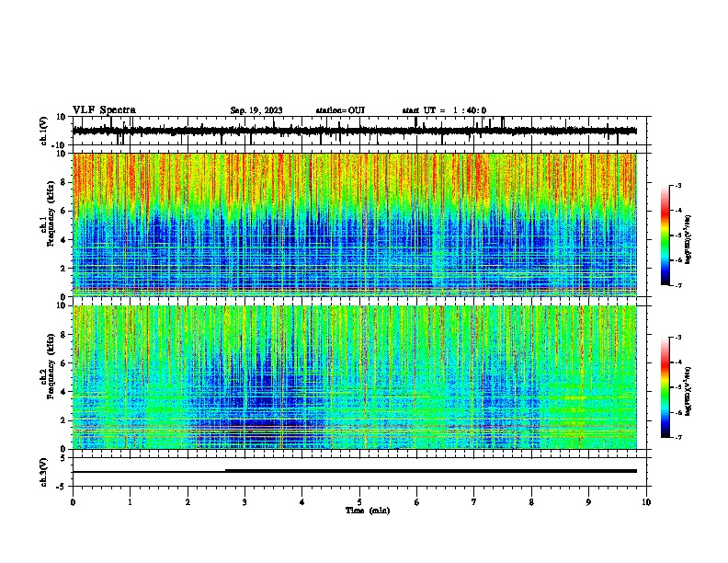Click the "6" tick on the ch.1 frequency axis
The width and height of the screenshot is (728, 563).
pos(64,212)
